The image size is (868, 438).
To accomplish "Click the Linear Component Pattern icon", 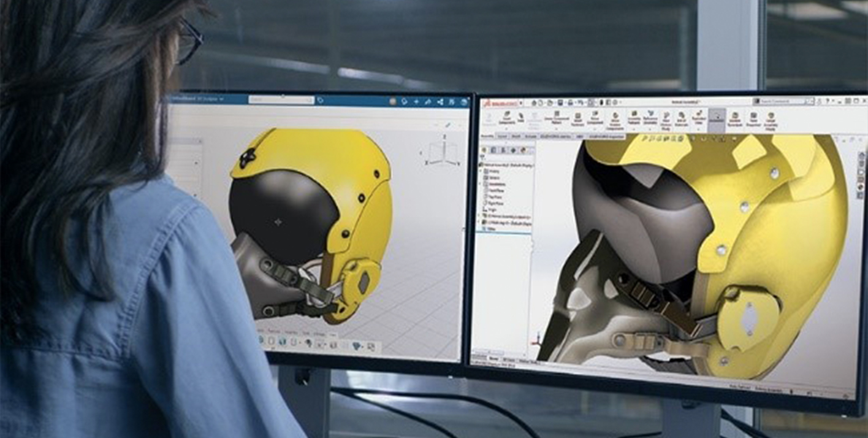I will [x=557, y=117].
